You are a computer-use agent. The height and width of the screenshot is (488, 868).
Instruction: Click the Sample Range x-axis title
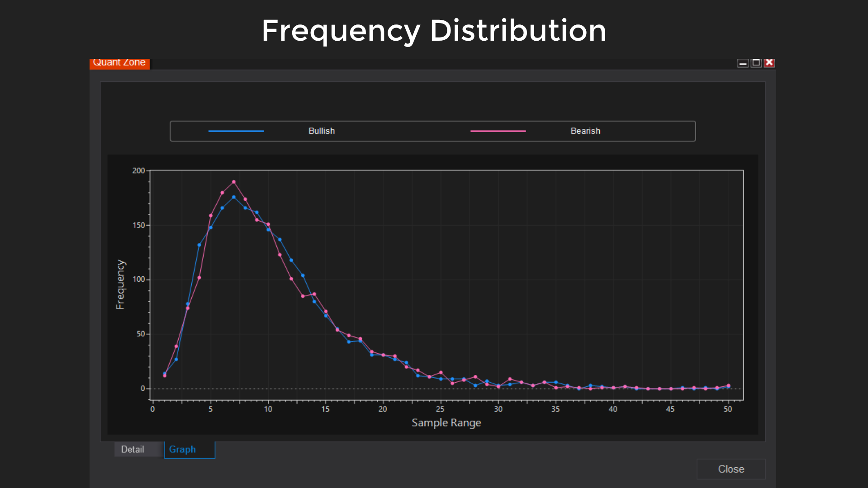pyautogui.click(x=446, y=423)
